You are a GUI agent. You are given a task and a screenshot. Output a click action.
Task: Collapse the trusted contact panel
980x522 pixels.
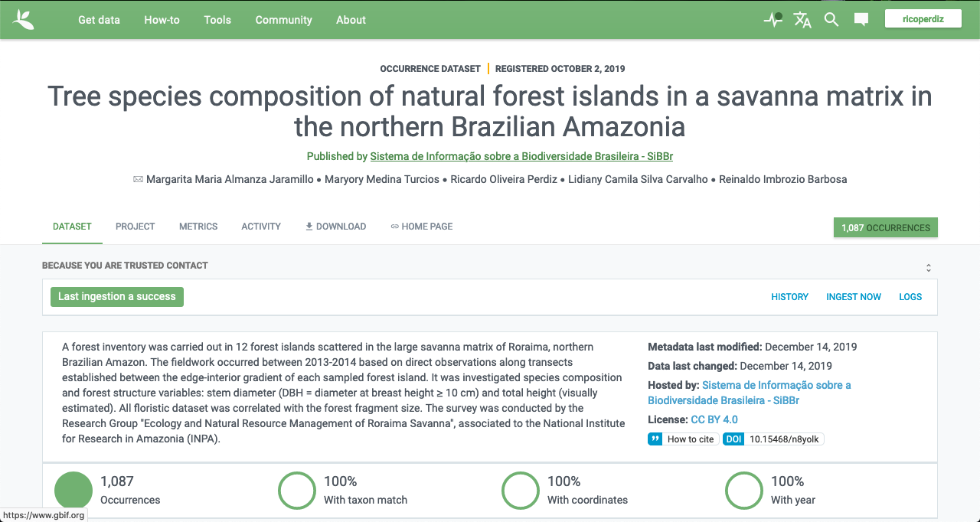pos(928,267)
